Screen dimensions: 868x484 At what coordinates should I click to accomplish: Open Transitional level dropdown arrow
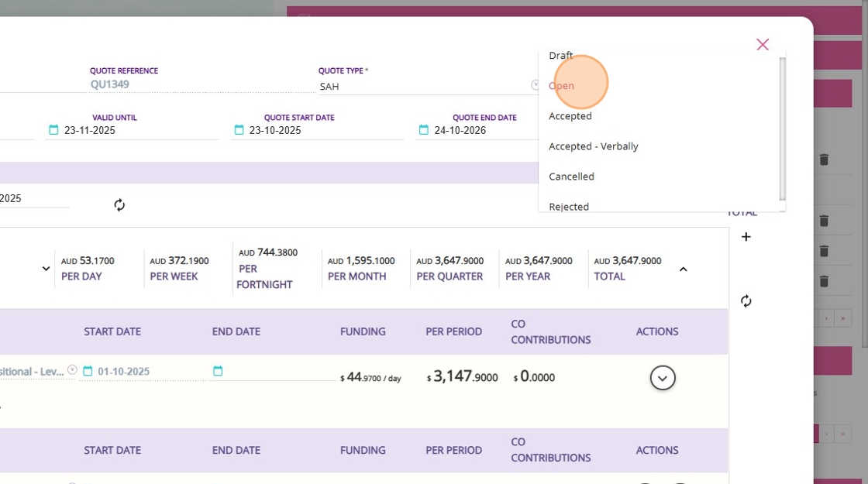tap(72, 369)
